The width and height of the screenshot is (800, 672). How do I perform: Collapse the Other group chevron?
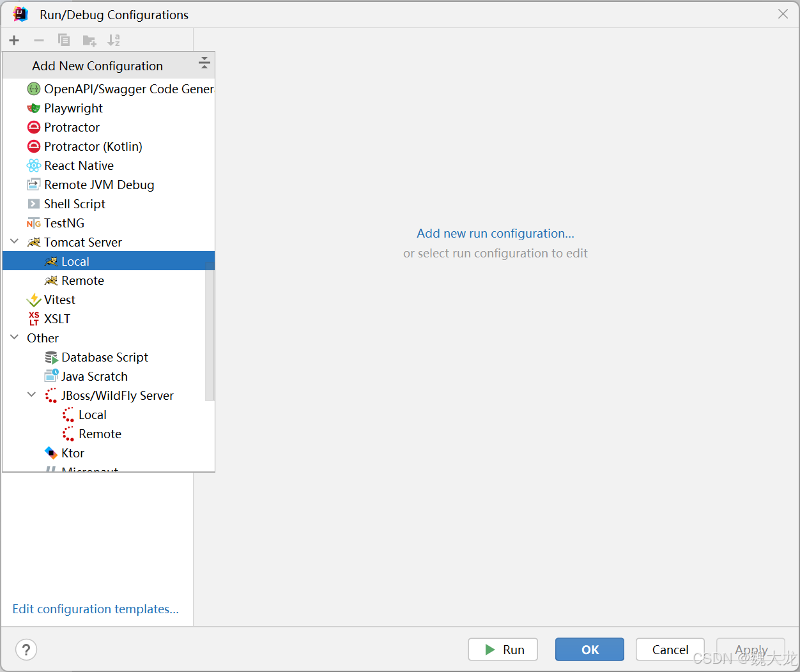(x=15, y=337)
